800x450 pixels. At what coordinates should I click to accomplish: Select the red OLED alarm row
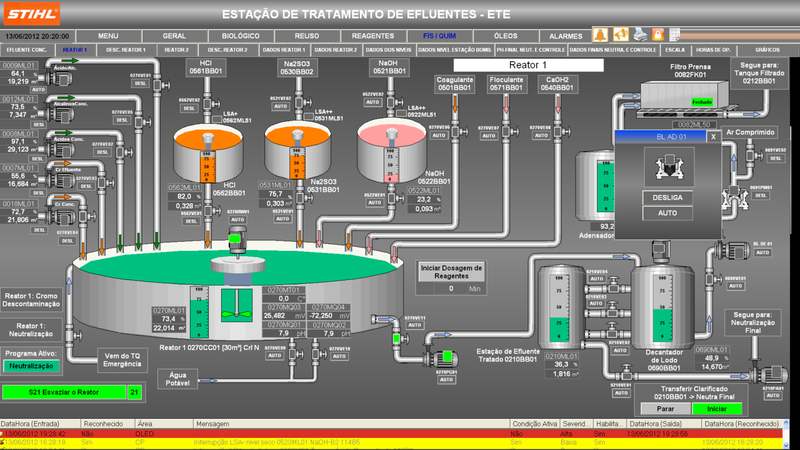click(x=392, y=433)
